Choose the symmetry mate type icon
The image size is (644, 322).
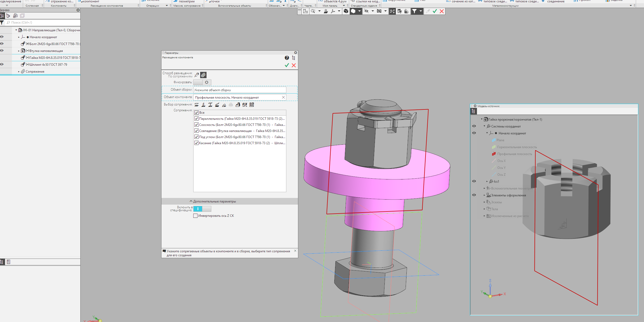pyautogui.click(x=245, y=105)
